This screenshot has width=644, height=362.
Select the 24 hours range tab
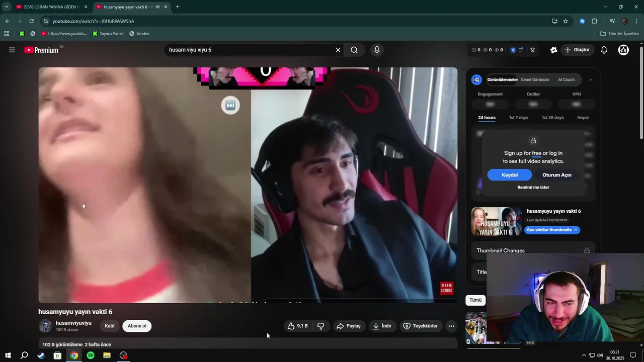coord(487,118)
